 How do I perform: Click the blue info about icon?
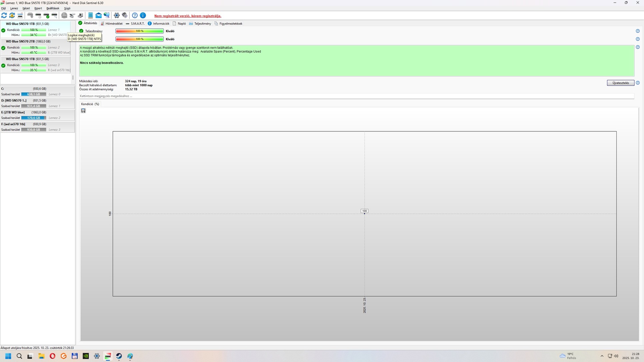143,15
